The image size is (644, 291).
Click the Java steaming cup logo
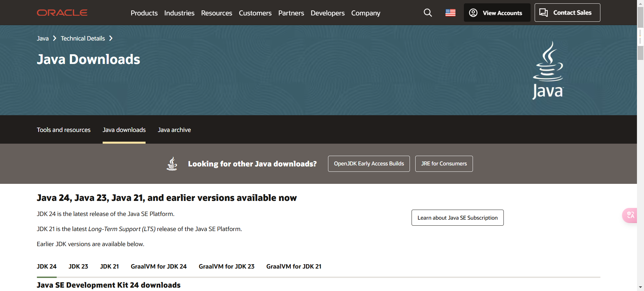click(548, 70)
